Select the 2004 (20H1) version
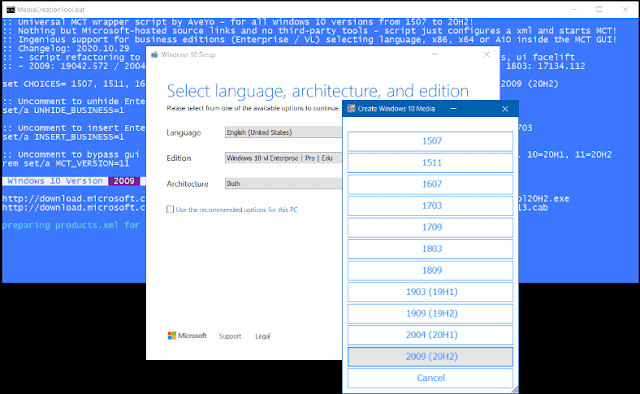640x394 pixels. [430, 335]
